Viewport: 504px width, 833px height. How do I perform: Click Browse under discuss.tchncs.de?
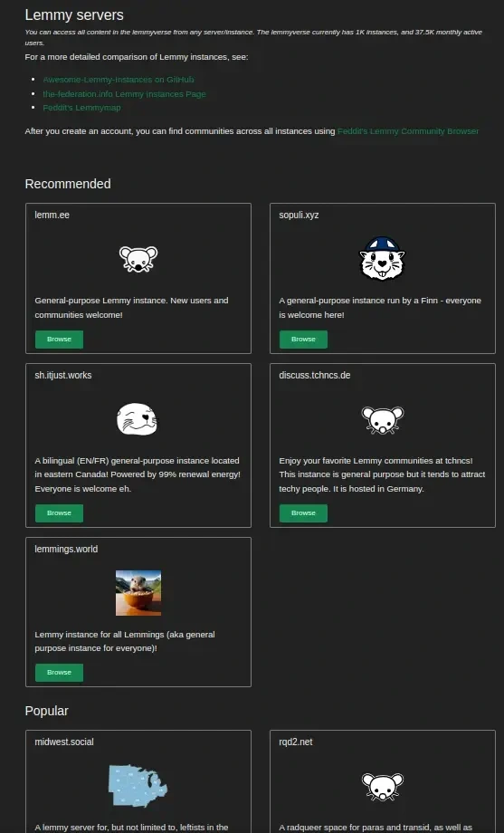(303, 513)
